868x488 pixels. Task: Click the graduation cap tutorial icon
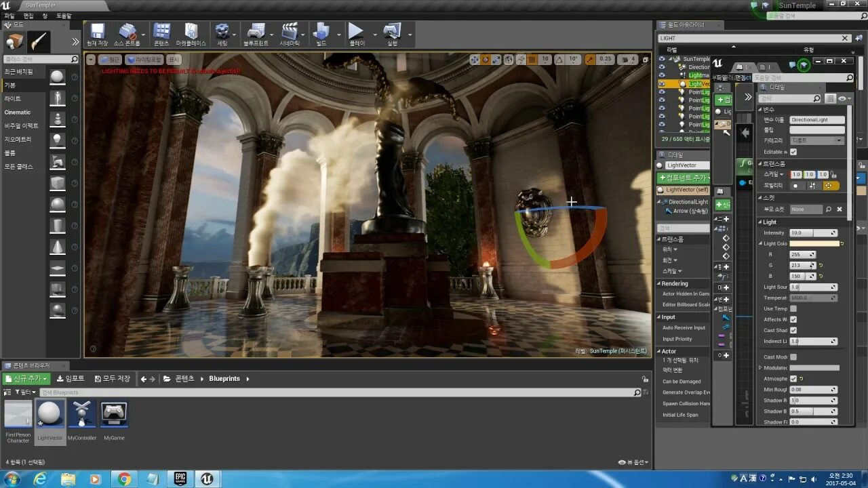click(803, 65)
